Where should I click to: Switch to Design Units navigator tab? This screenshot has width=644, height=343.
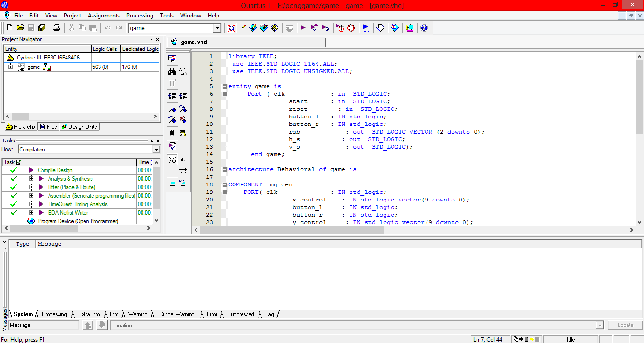pos(79,127)
